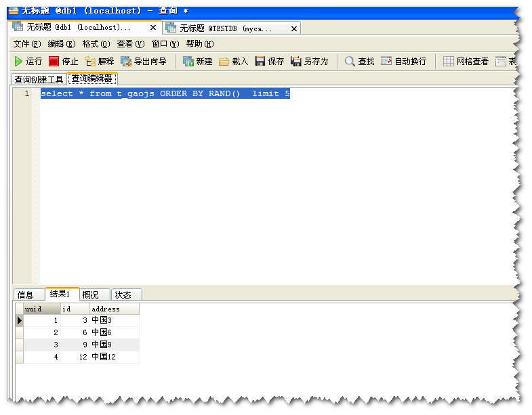This screenshot has height=415, width=532.
Task: Open the File (文件) menu
Action: tap(27, 44)
